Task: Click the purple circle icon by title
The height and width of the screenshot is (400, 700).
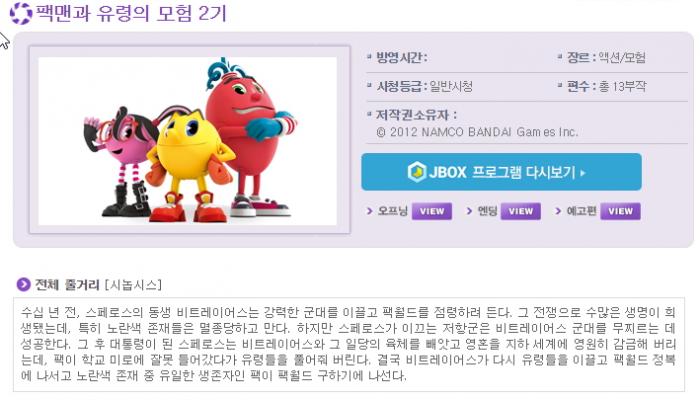Action: click(x=21, y=13)
